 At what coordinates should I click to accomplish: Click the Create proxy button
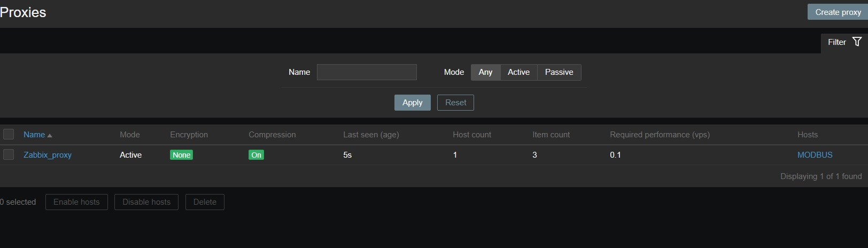coord(838,12)
